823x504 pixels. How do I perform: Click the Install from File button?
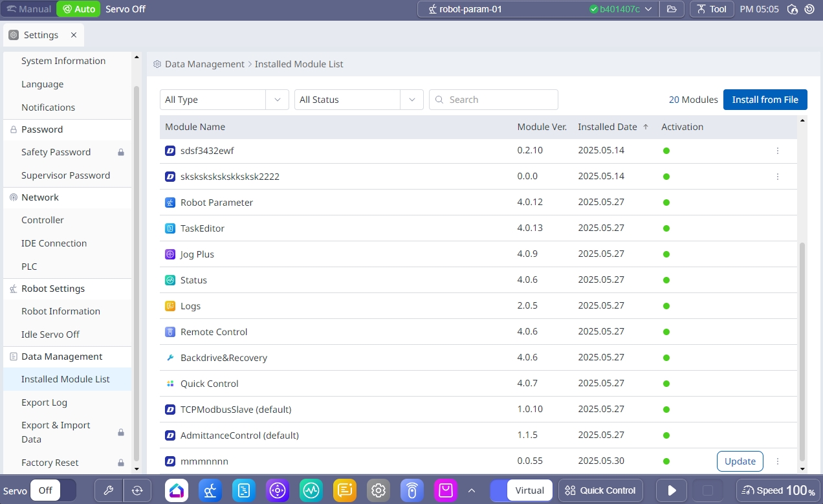tap(765, 100)
